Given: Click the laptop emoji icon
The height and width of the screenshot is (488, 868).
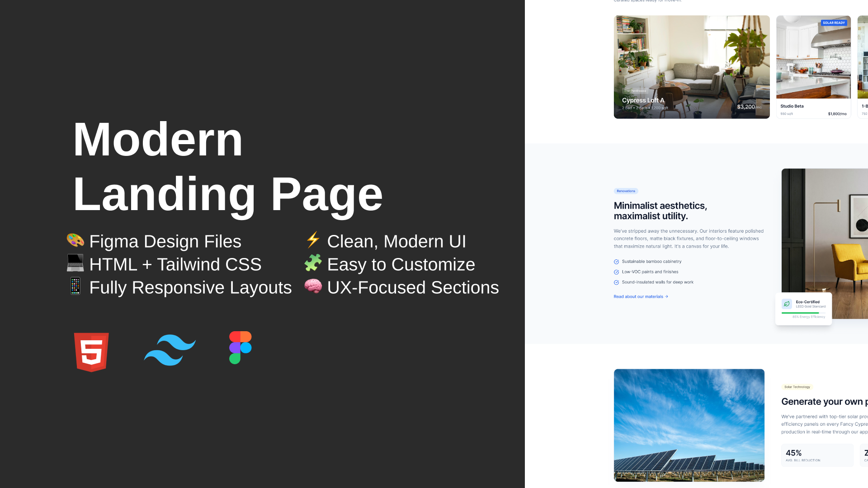Looking at the screenshot, I should pyautogui.click(x=75, y=263).
